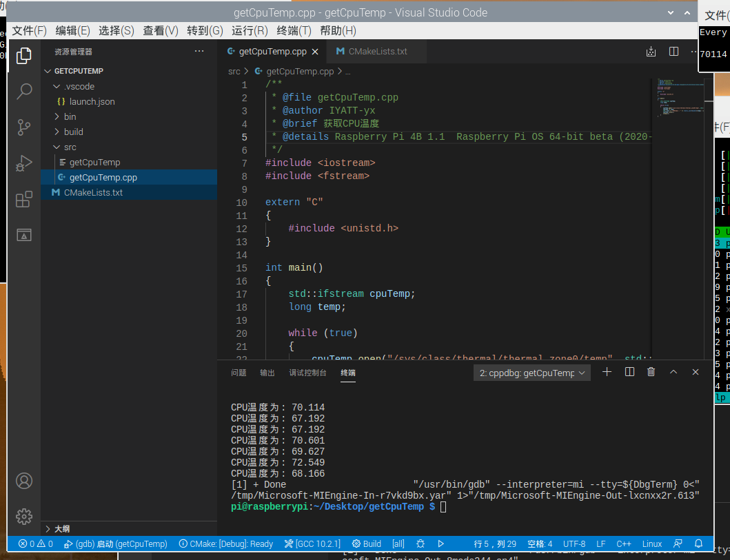The image size is (730, 560).
Task: Split the editor to the right
Action: [x=673, y=52]
